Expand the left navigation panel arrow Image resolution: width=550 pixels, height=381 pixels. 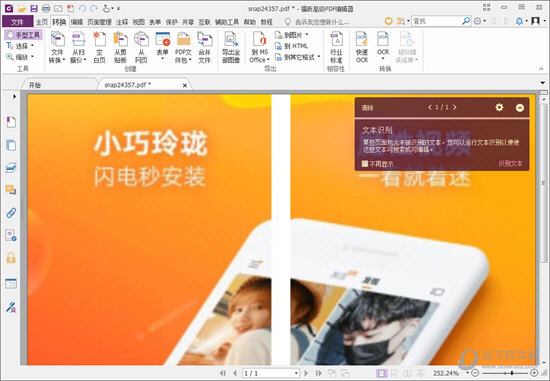[x=14, y=96]
